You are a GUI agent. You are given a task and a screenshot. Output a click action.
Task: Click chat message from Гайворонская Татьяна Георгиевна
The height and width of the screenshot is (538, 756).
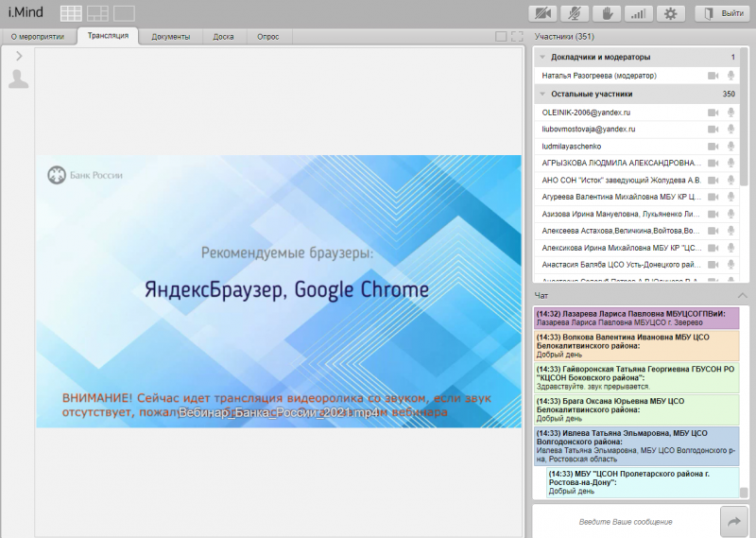pos(636,378)
